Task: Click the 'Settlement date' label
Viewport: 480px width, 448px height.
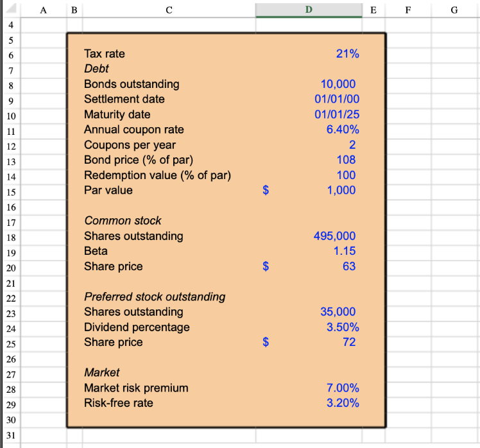Action: click(x=124, y=99)
